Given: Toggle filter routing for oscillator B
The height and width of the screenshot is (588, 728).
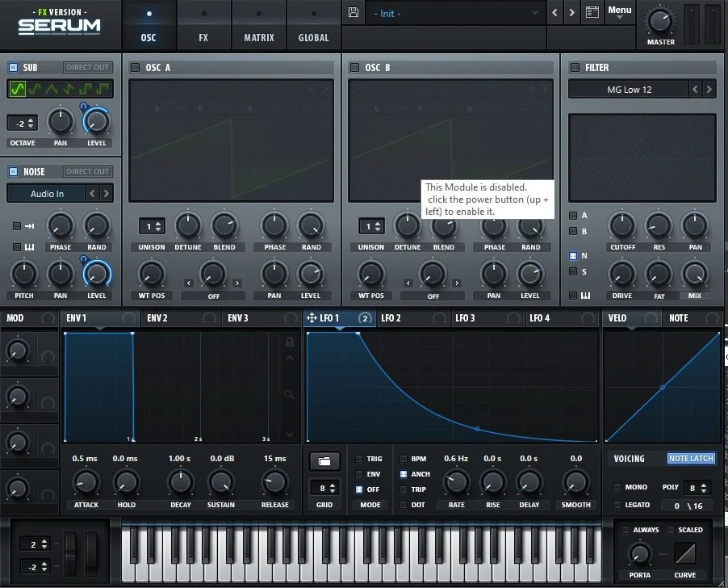Looking at the screenshot, I should (573, 231).
